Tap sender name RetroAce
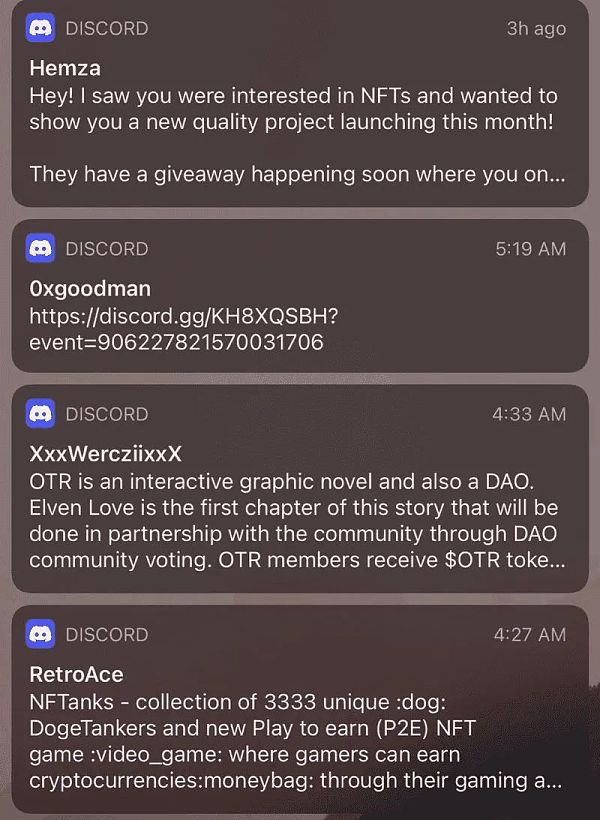This screenshot has height=820, width=600. (x=76, y=674)
